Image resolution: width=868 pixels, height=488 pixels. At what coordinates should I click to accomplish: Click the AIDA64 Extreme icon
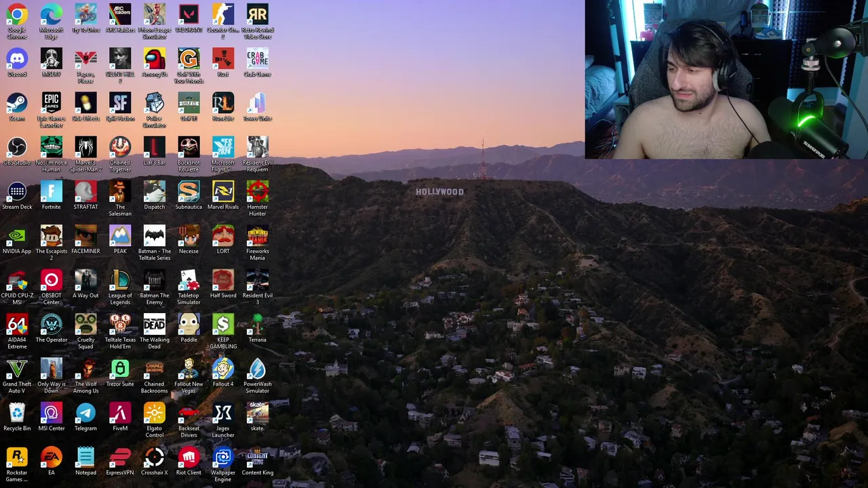pos(17,331)
